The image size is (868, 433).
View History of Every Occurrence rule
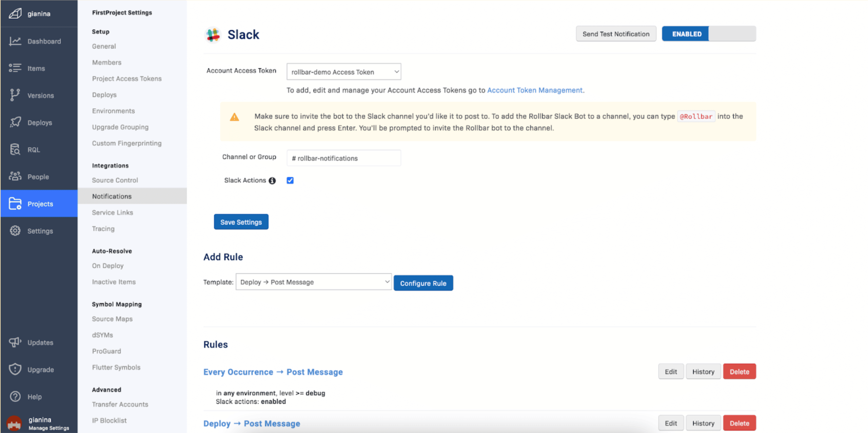point(703,372)
